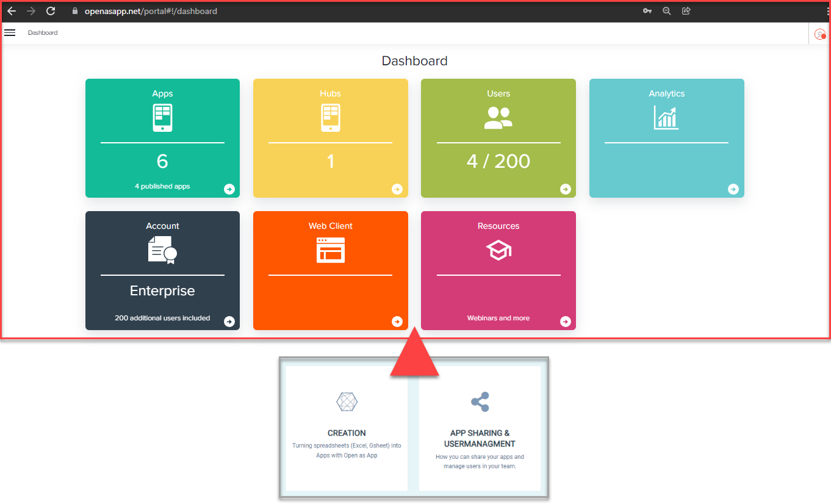This screenshot has width=831, height=504.
Task: Click the hubs count '1'
Action: (x=330, y=161)
